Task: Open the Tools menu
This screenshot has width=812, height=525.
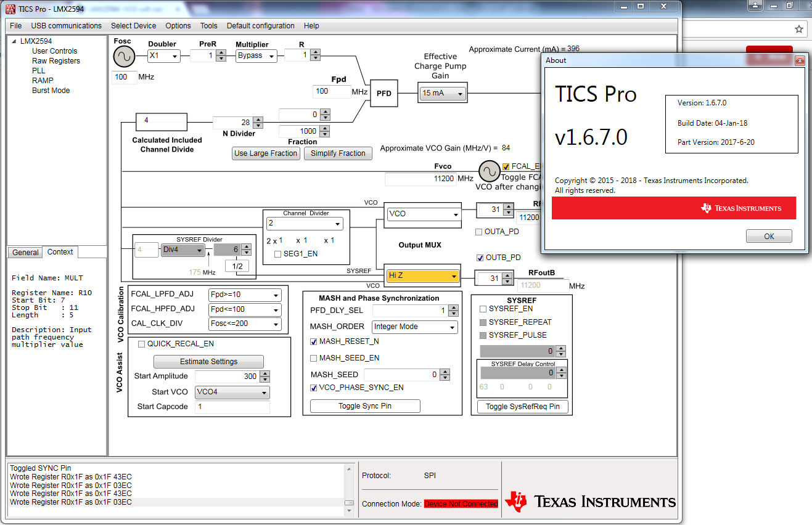Action: (209, 26)
